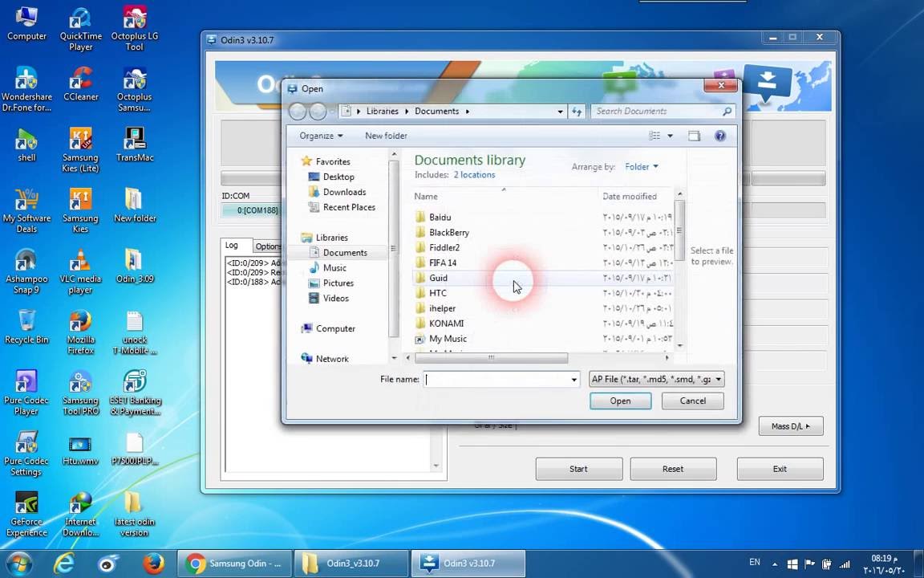Switch to Odin3_v3.10.7 folder taskbar window
The image size is (924, 578).
351,564
